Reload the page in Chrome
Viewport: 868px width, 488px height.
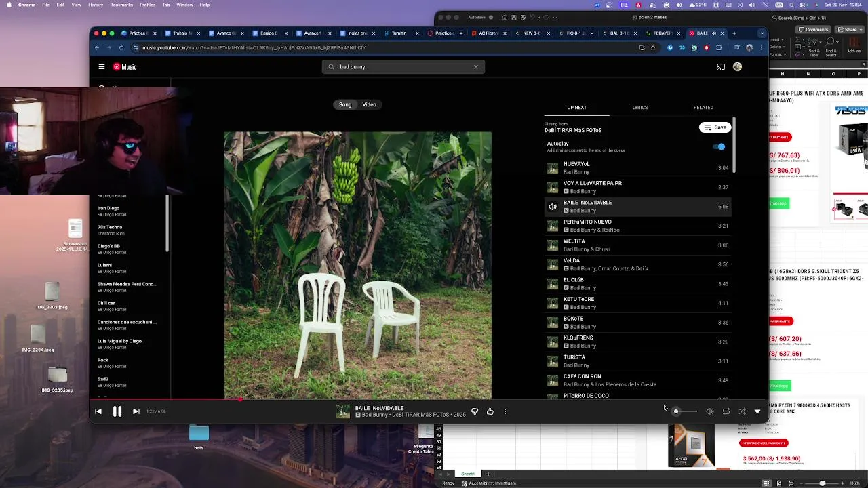tap(121, 47)
